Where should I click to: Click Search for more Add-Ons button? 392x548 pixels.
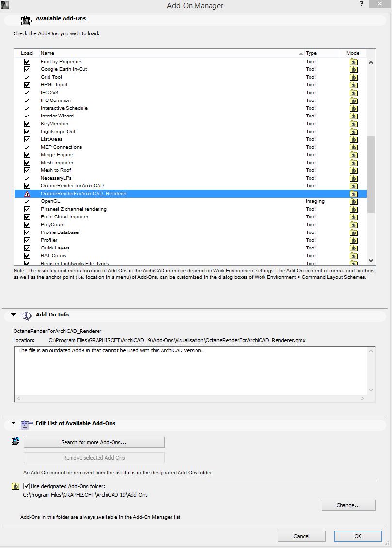point(94,442)
